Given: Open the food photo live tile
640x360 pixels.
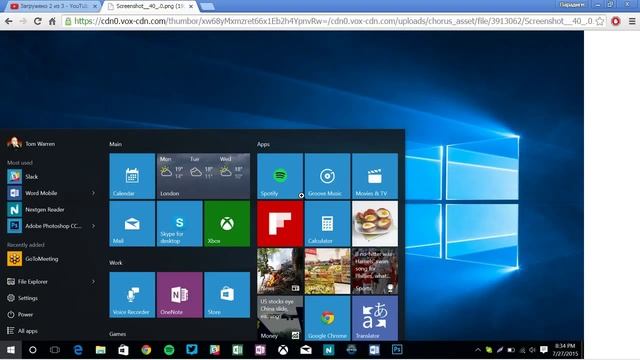Looking at the screenshot, I should pyautogui.click(x=375, y=224).
